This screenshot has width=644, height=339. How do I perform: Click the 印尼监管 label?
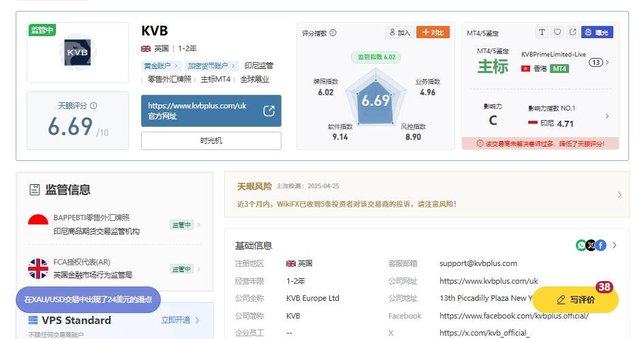coord(259,65)
